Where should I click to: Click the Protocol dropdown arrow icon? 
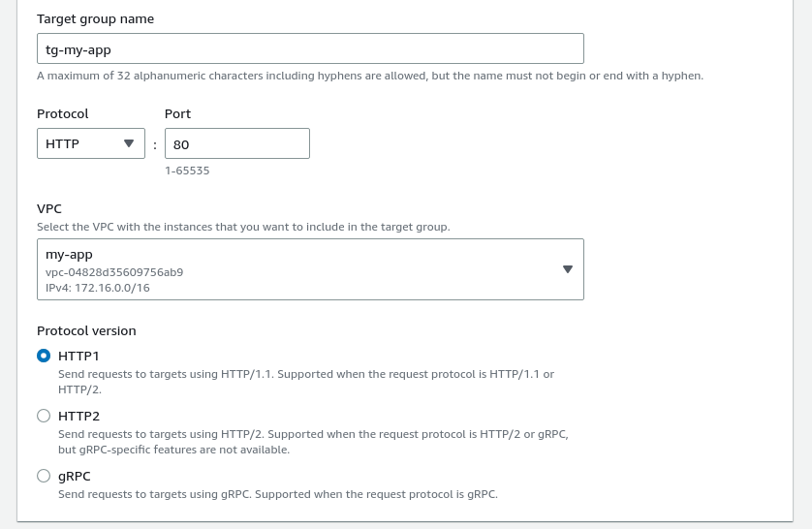(x=129, y=143)
